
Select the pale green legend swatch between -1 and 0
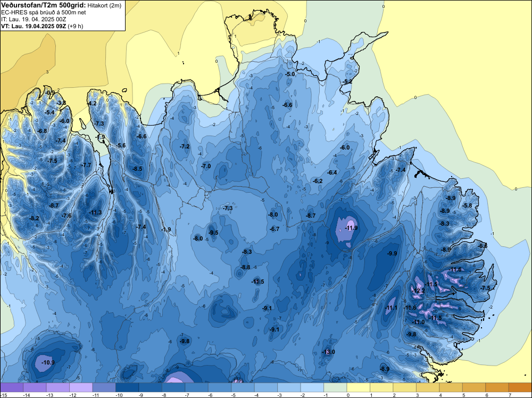pos(335,387)
